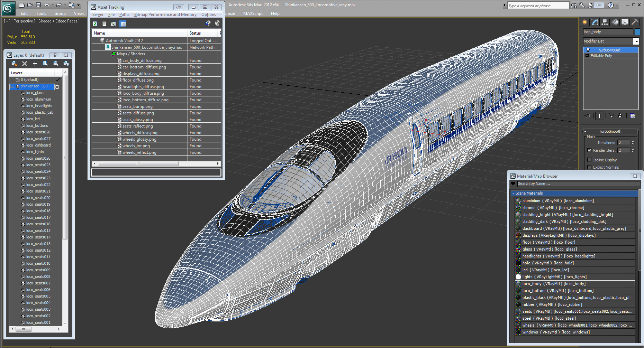Open the Modifier List dropdown
Screen dimensions: 644x348
636,41
